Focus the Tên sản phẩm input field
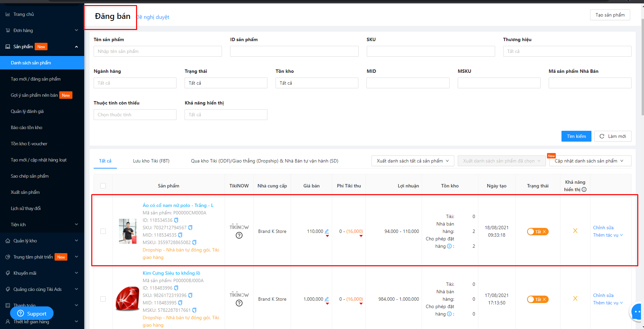Image resolution: width=644 pixels, height=329 pixels. click(x=158, y=51)
